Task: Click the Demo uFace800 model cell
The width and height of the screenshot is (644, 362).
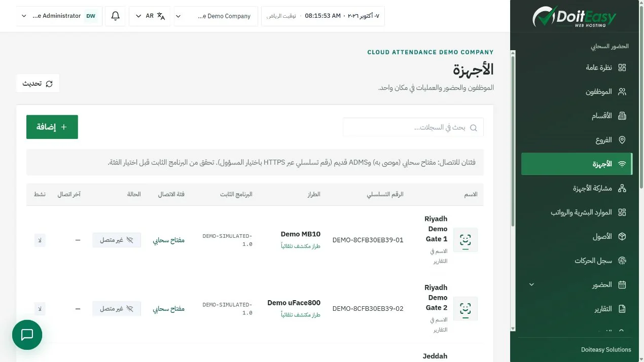Action: click(294, 303)
